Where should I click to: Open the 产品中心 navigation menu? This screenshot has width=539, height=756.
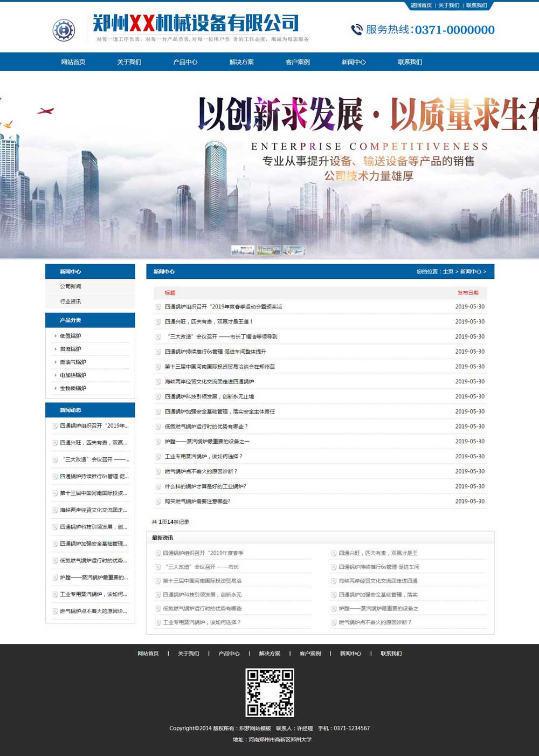click(186, 62)
